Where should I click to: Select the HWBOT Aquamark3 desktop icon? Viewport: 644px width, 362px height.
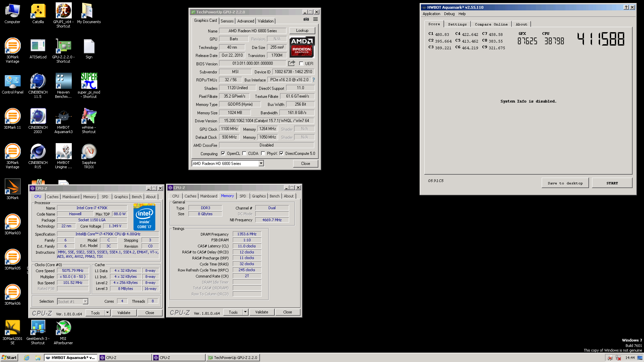coord(63,121)
